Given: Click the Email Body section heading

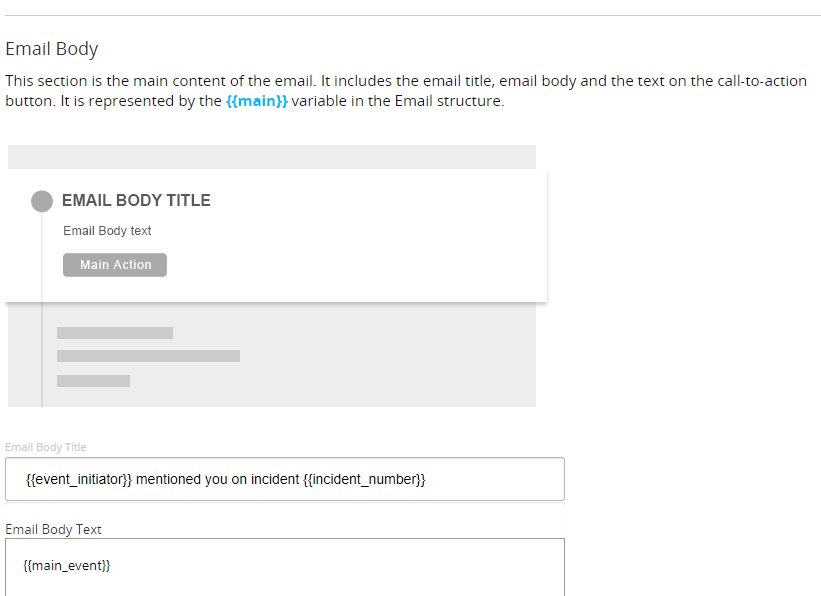Looking at the screenshot, I should point(52,49).
